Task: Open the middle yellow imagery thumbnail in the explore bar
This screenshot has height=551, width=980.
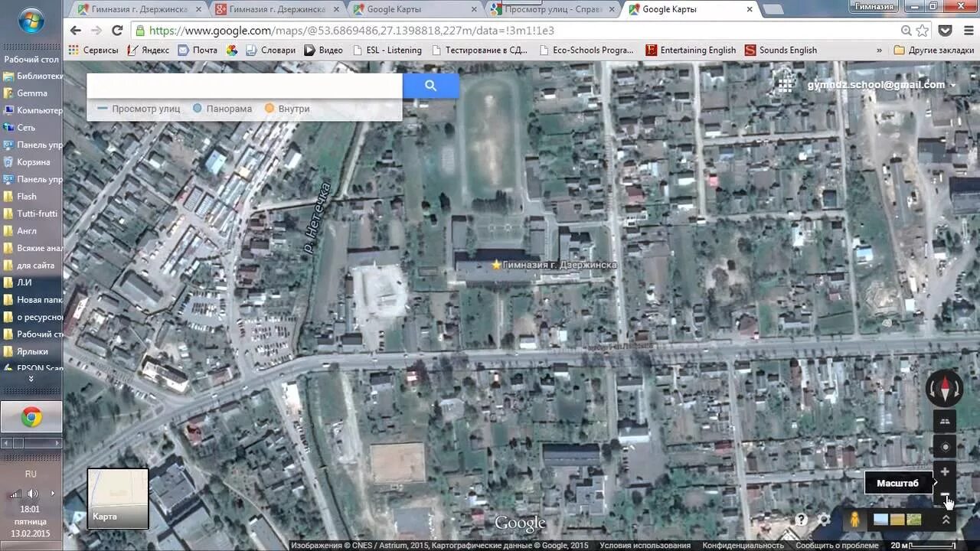Action: pos(897,520)
